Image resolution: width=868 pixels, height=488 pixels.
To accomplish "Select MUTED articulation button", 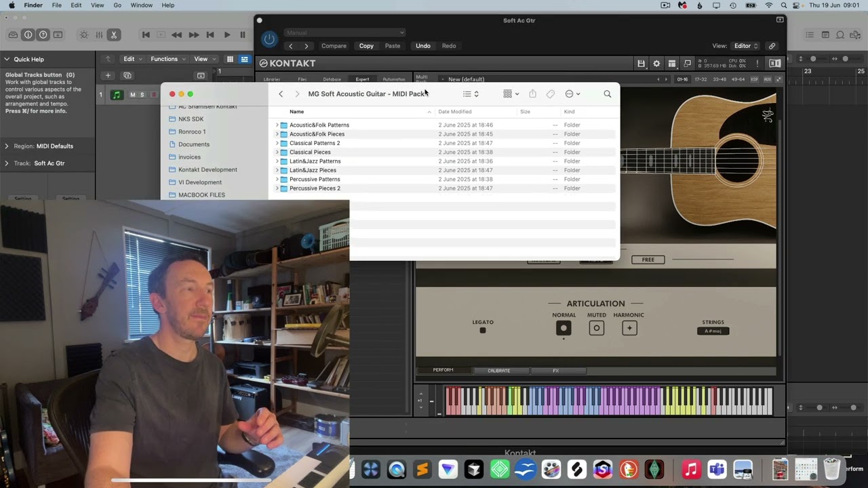I will (597, 328).
